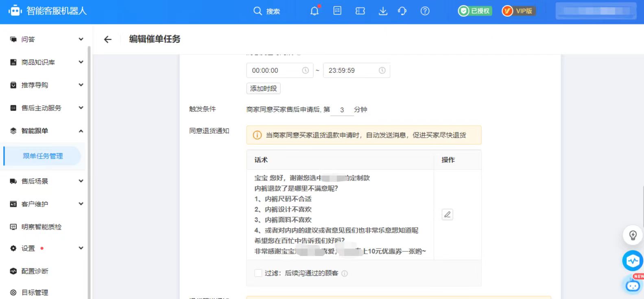Click the 售后主动服务 list icon
This screenshot has height=299, width=644.
13,108
